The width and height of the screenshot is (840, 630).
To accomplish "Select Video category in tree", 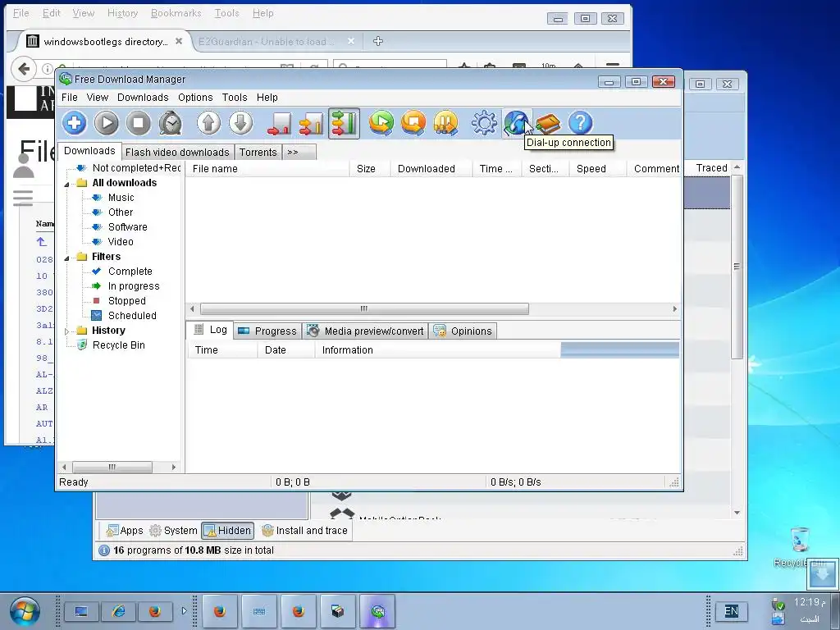I will 121,242.
